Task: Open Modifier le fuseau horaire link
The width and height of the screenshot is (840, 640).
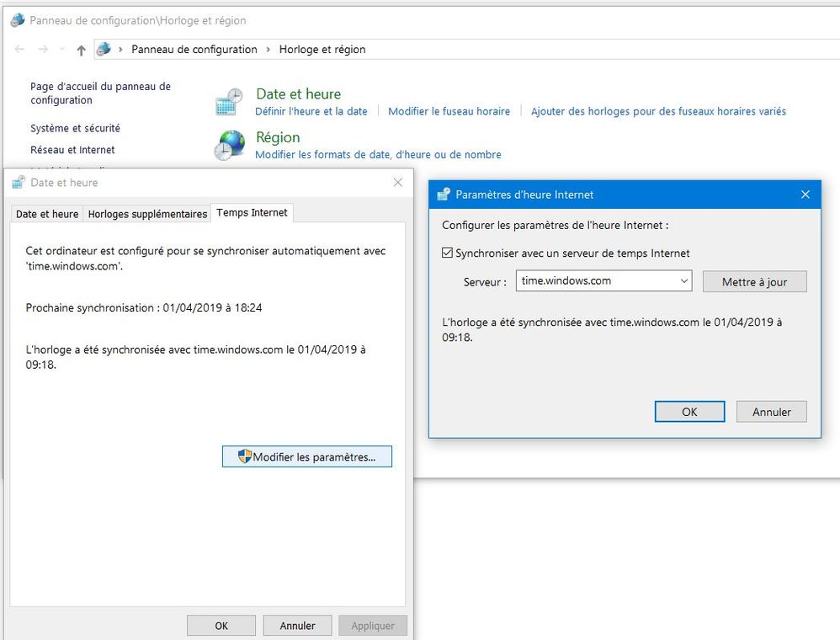Action: click(449, 111)
